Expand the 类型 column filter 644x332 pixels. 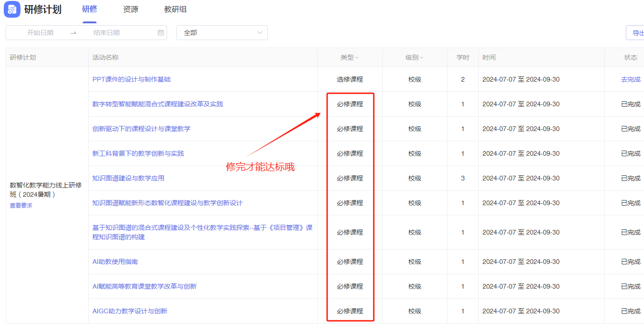click(x=350, y=57)
